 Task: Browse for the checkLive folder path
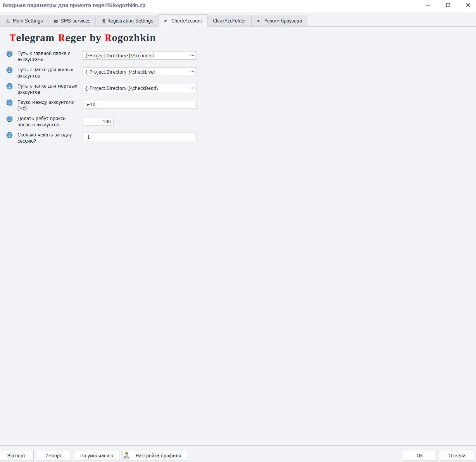pos(192,72)
